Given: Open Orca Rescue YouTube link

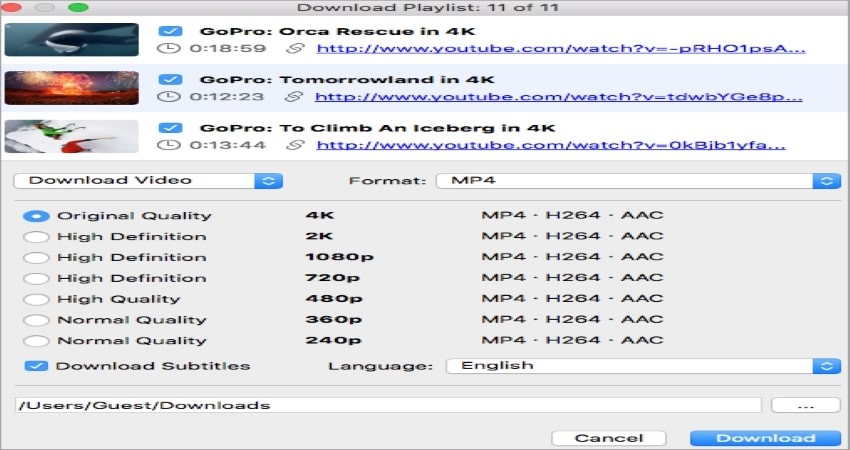Looking at the screenshot, I should 561,48.
